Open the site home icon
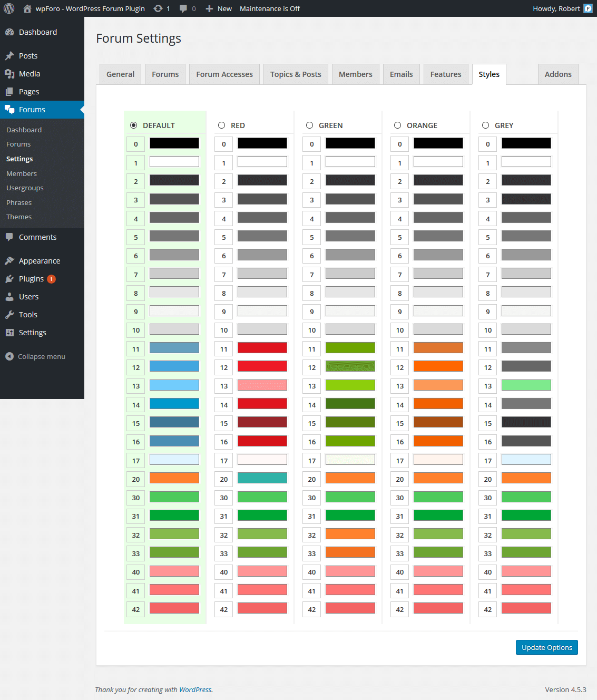Image resolution: width=597 pixels, height=700 pixels. point(27,8)
